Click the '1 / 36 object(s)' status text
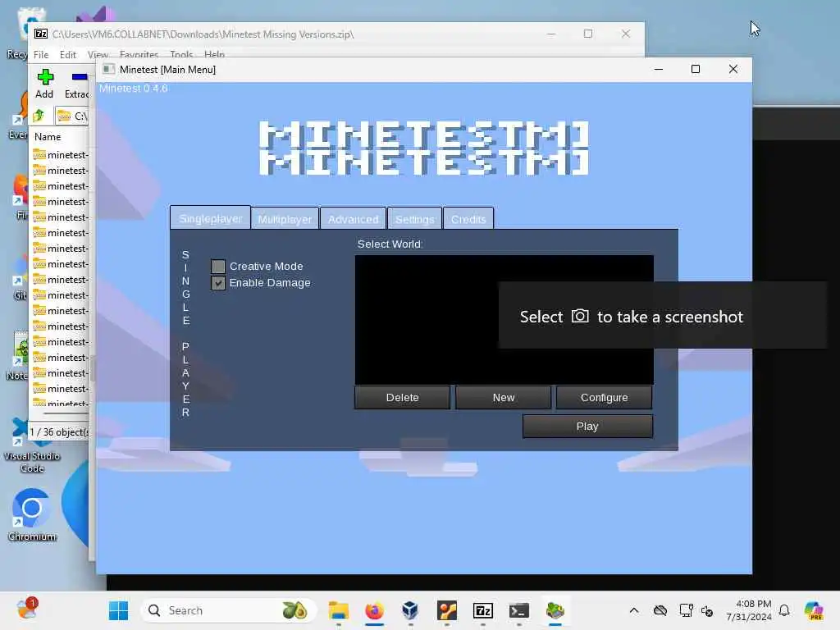This screenshot has width=840, height=630. [x=59, y=431]
